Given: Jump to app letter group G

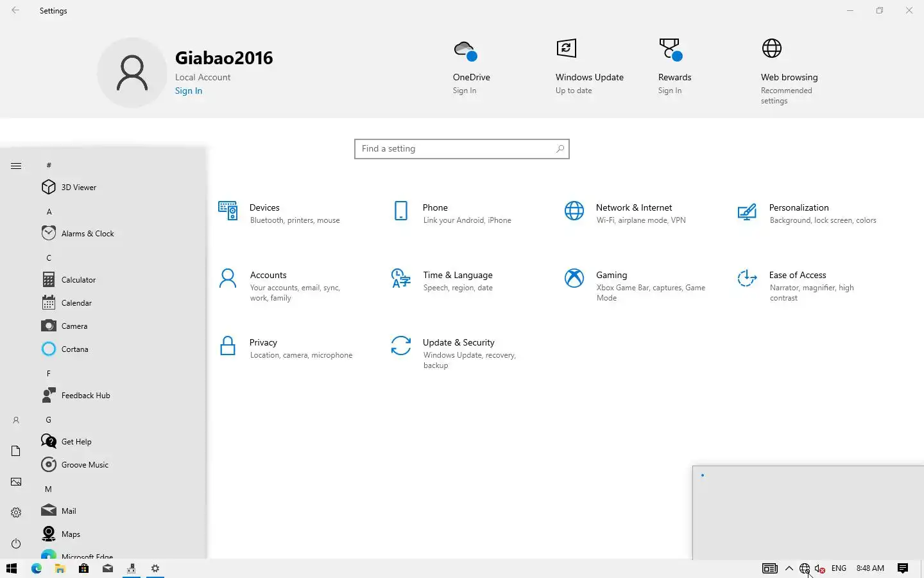Looking at the screenshot, I should pos(49,419).
